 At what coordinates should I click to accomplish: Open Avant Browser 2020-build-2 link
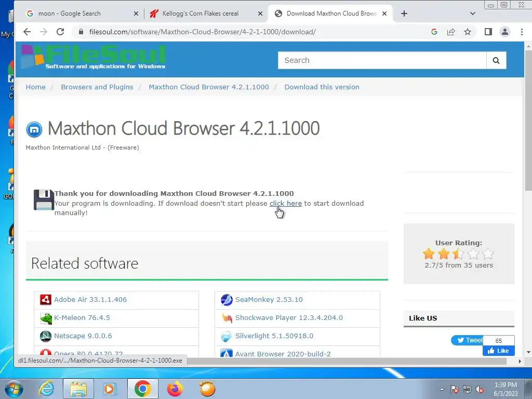(x=283, y=354)
